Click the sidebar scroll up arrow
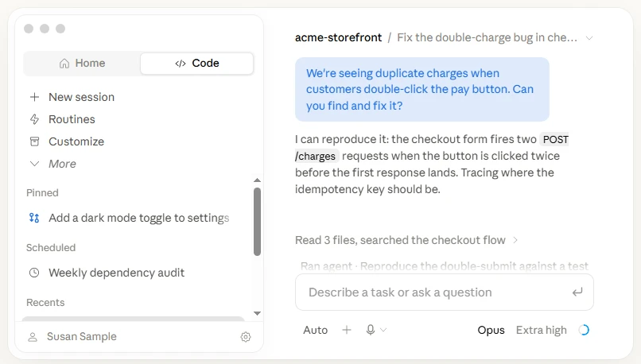The height and width of the screenshot is (364, 641). (x=257, y=180)
